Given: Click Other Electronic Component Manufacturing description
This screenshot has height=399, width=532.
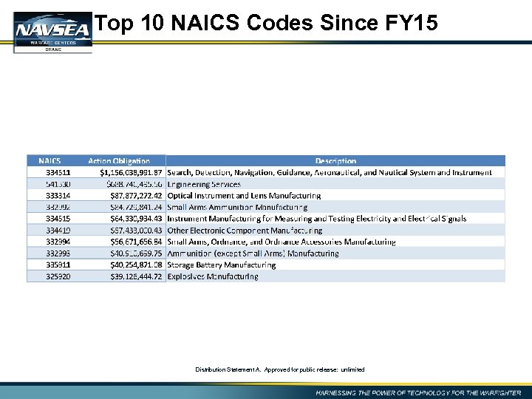Looking at the screenshot, I should point(245,231).
